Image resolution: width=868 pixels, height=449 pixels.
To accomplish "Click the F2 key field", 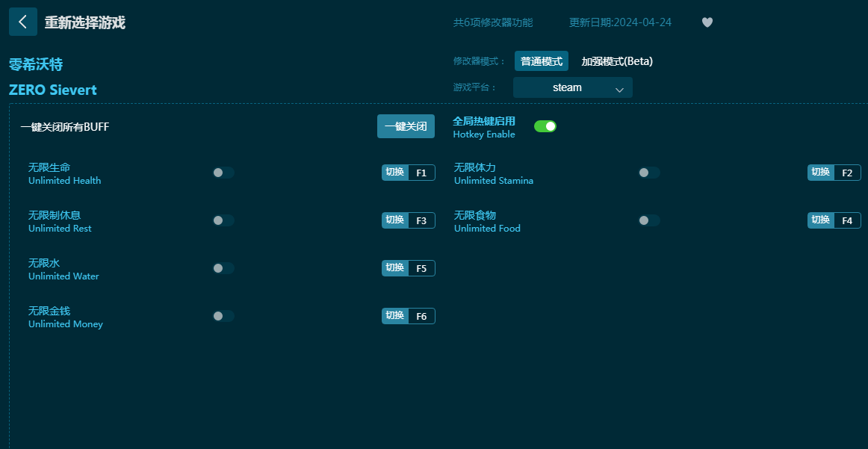I will (x=847, y=173).
